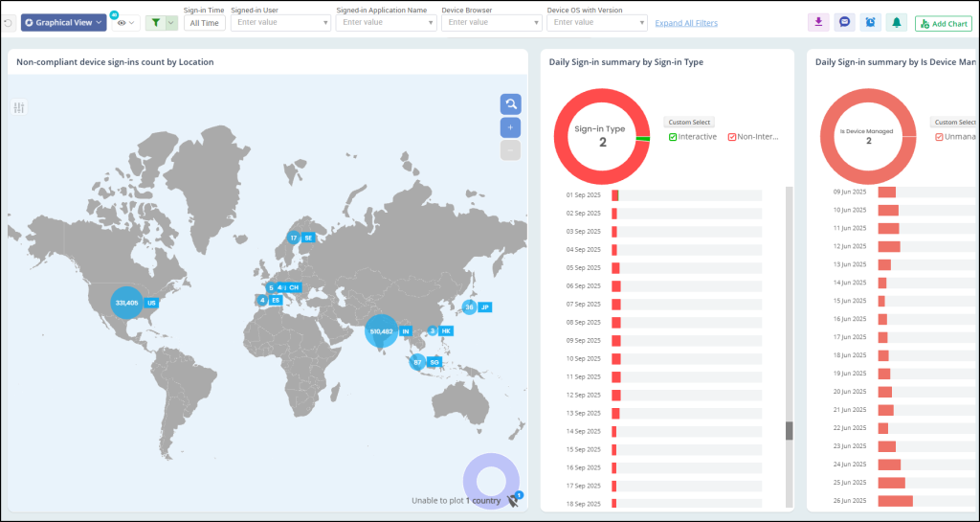980x522 pixels.
Task: Select the SG map marker label
Action: (435, 362)
